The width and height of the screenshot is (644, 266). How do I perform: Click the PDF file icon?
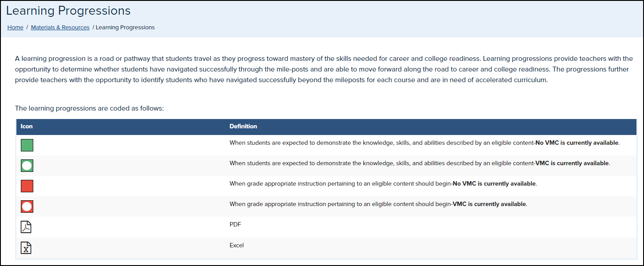26,227
